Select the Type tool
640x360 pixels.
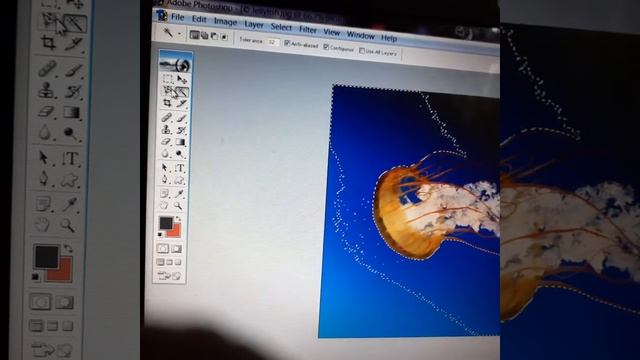pyautogui.click(x=180, y=168)
